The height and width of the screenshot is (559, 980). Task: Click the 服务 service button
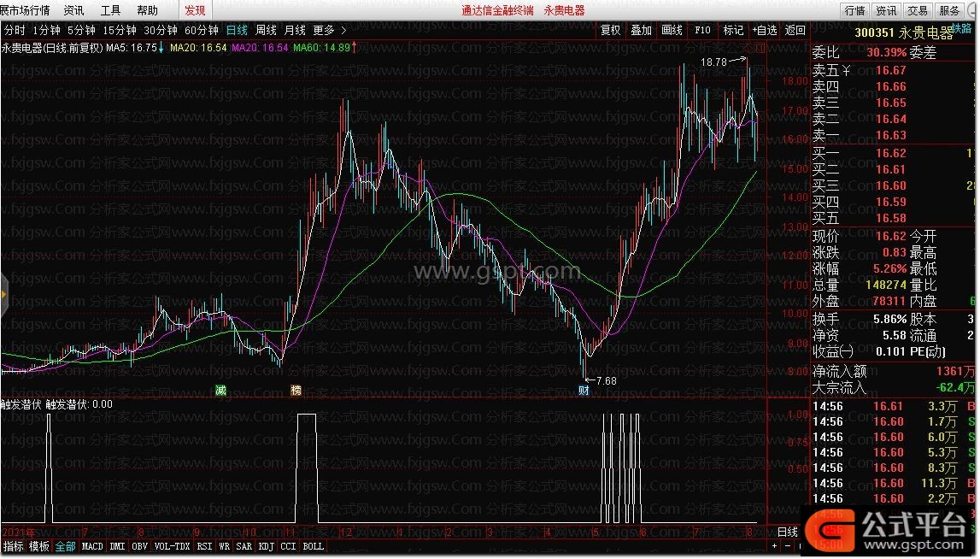[x=949, y=10]
